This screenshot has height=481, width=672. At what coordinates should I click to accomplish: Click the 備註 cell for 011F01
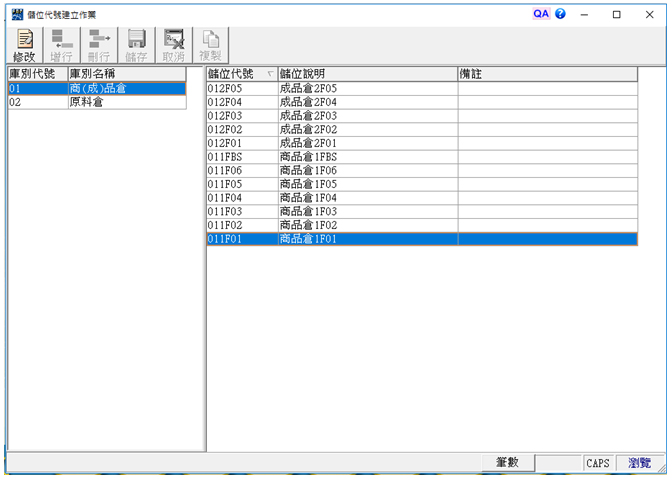[546, 239]
